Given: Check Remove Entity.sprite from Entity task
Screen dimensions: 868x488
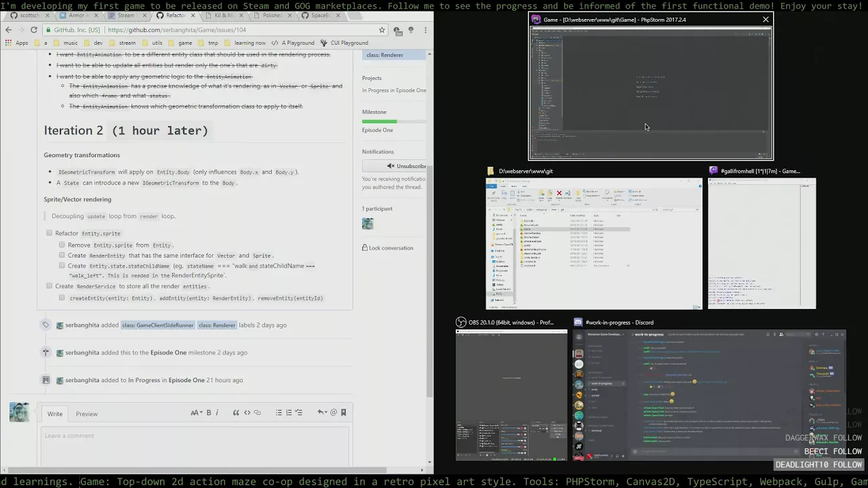Looking at the screenshot, I should 62,245.
